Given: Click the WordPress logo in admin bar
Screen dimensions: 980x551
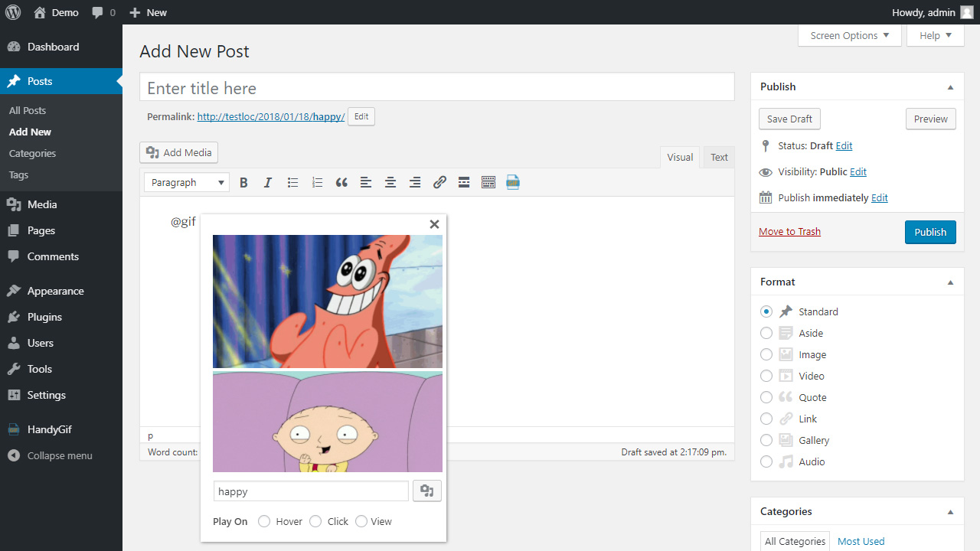Looking at the screenshot, I should (x=13, y=12).
